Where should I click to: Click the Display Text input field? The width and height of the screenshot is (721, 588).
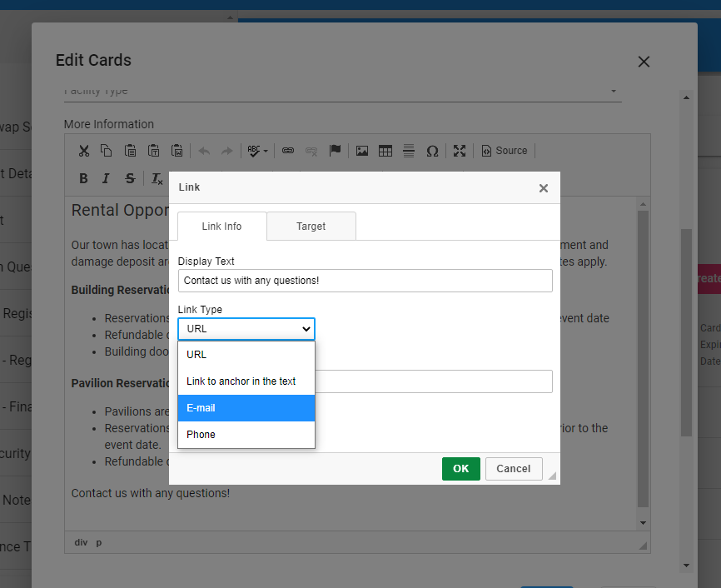click(x=365, y=281)
